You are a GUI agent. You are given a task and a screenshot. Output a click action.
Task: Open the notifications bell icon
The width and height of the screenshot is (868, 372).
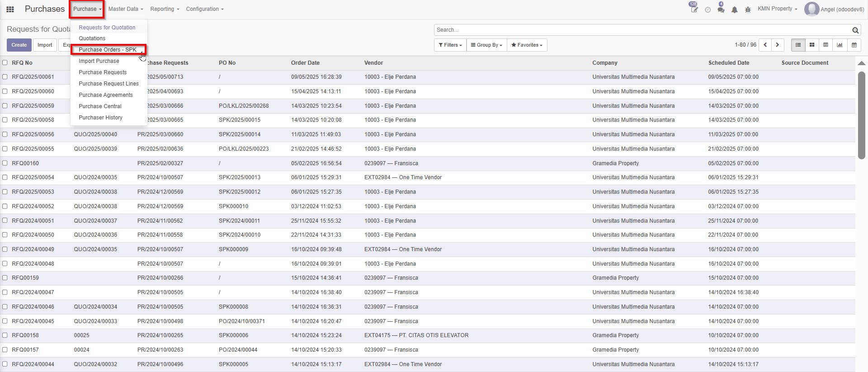(735, 10)
